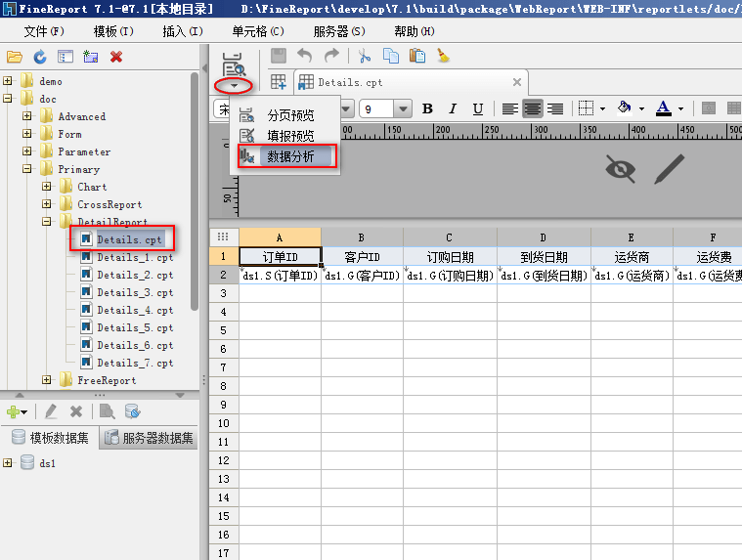The image size is (742, 560).
Task: Click the refresh icon in file panel
Action: tap(40, 58)
